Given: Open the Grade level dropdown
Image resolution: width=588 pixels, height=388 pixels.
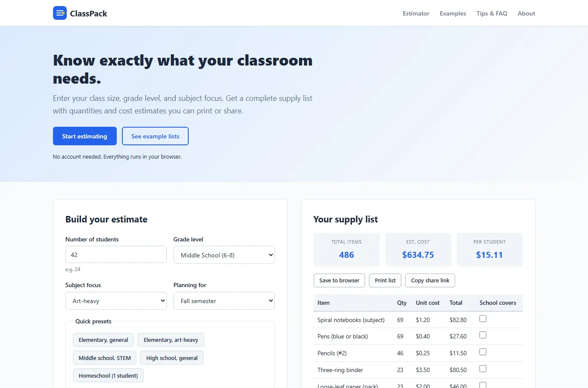Looking at the screenshot, I should pos(224,255).
